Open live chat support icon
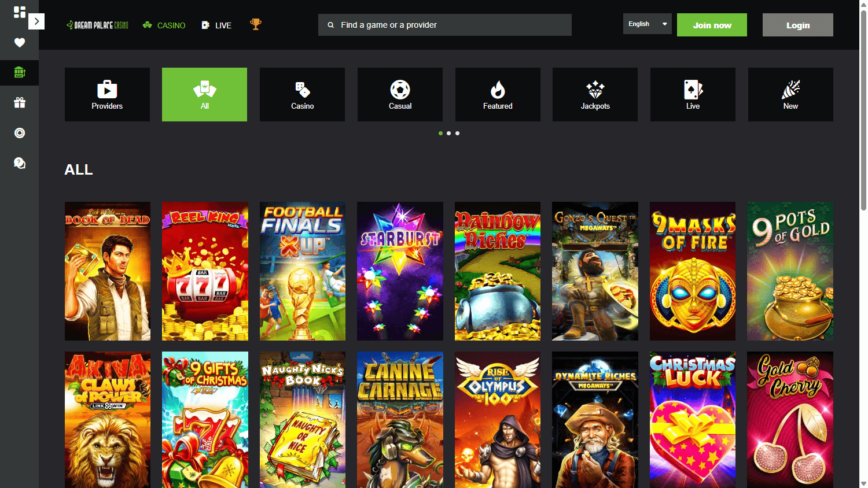 click(x=19, y=164)
